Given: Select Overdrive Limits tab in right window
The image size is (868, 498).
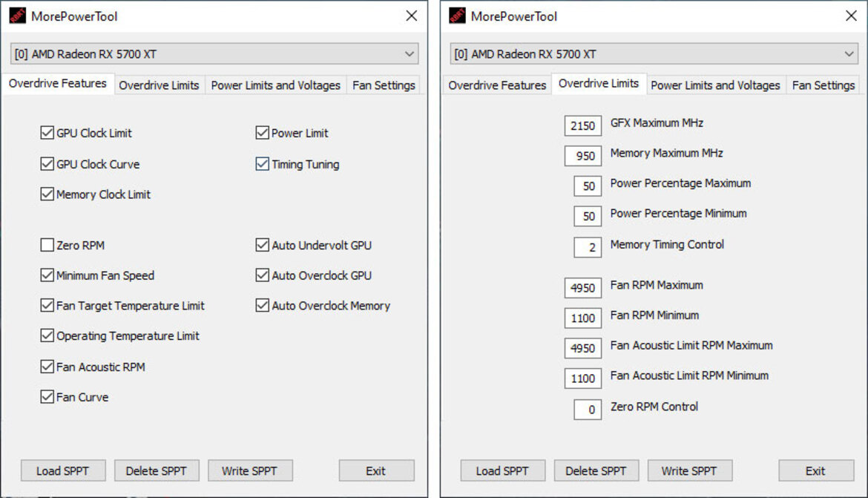Looking at the screenshot, I should coord(599,84).
